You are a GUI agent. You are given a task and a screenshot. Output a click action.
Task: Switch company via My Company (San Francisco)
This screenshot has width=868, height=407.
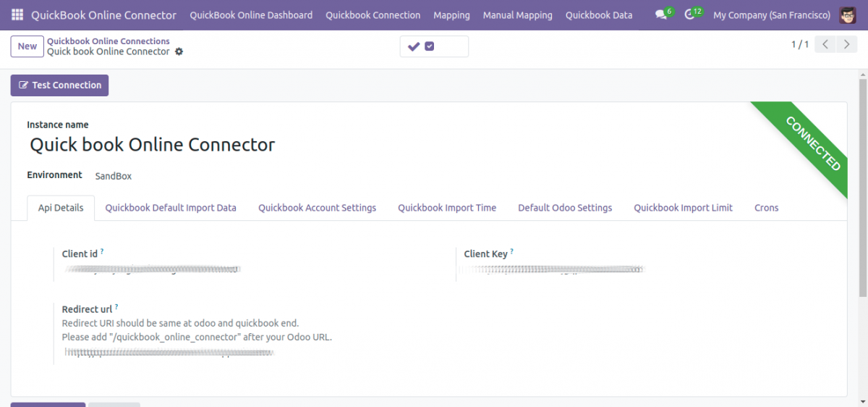(772, 15)
